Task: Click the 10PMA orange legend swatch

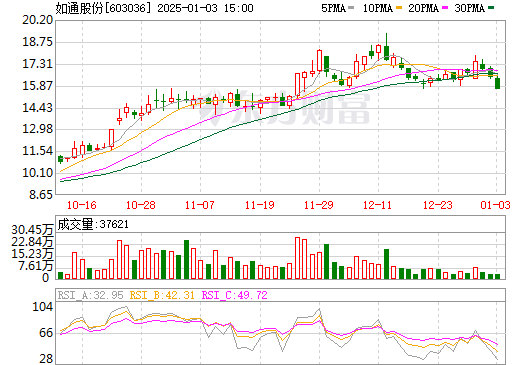Action: (x=398, y=8)
